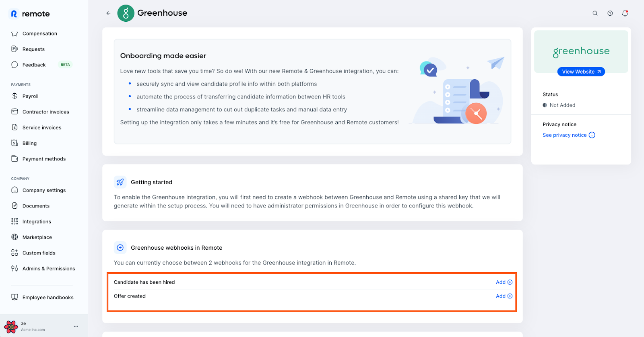Open Marketplace from the sidebar
The height and width of the screenshot is (337, 644).
pyautogui.click(x=37, y=237)
